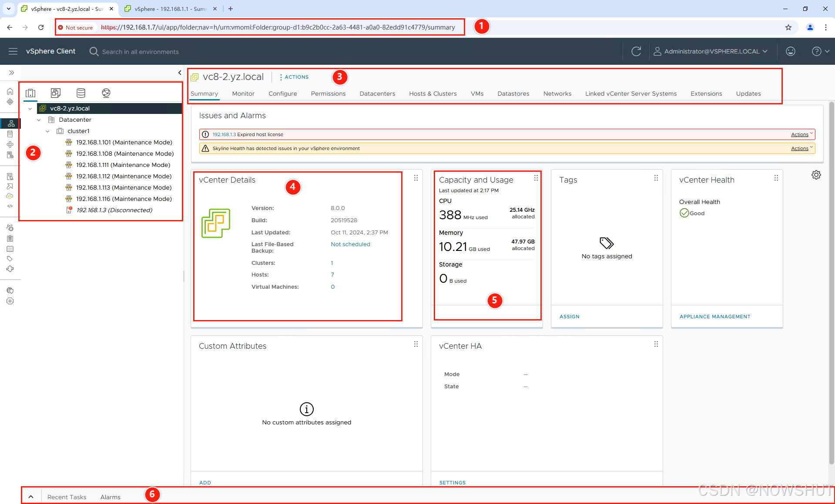Viewport: 835px width, 504px height.
Task: Open Lifecycle Manager sidebar icon
Action: pyautogui.click(x=10, y=269)
